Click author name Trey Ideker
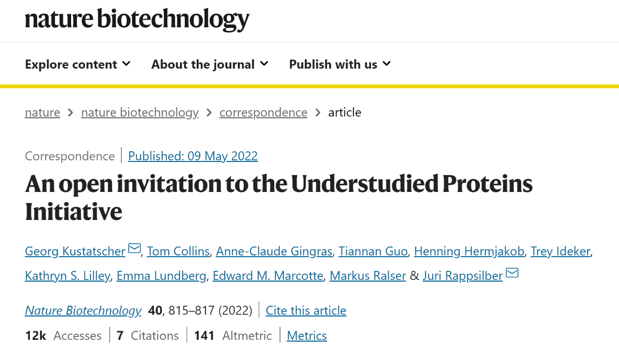This screenshot has height=364, width=619. [x=560, y=251]
